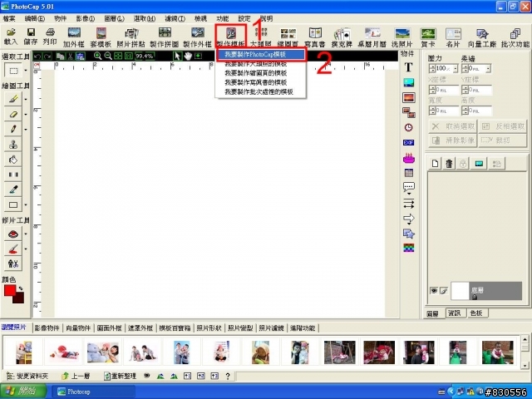Open the 加外框 add-frame tool

point(74,37)
